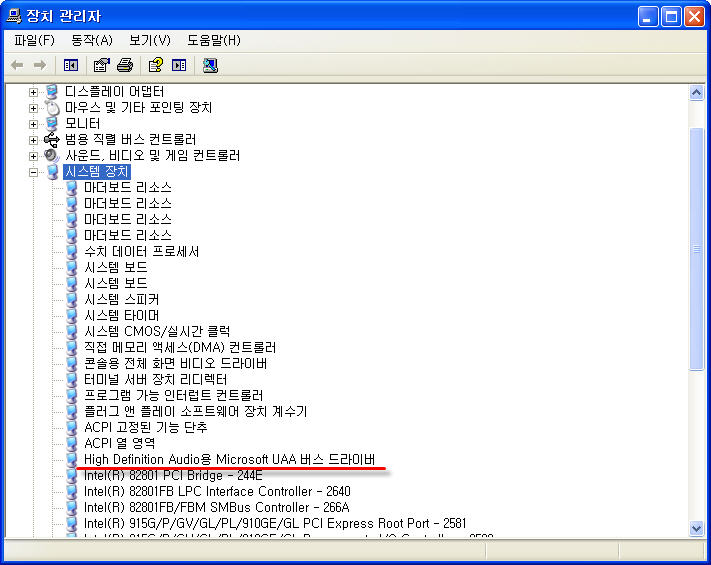Select 콘솔용 전체 화면 비디오 드라이버 entry
The height and width of the screenshot is (565, 711).
[x=175, y=364]
